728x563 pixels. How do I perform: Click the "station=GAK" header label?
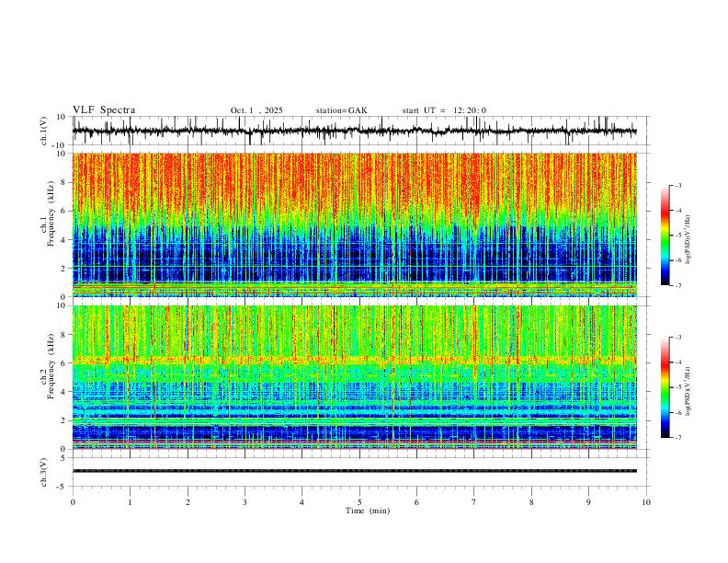341,110
